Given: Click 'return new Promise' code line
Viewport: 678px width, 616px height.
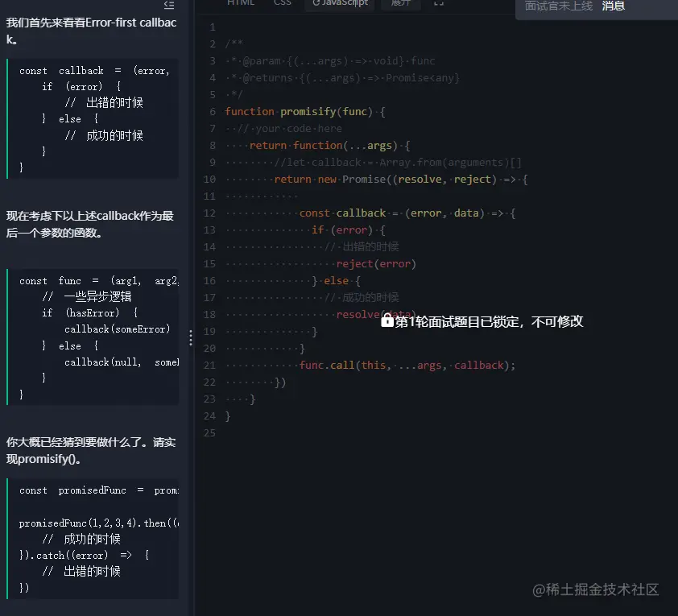Looking at the screenshot, I should (x=400, y=180).
